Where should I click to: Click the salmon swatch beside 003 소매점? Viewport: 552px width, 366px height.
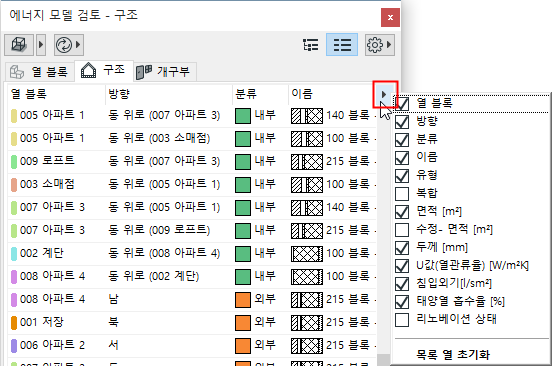pyautogui.click(x=14, y=184)
